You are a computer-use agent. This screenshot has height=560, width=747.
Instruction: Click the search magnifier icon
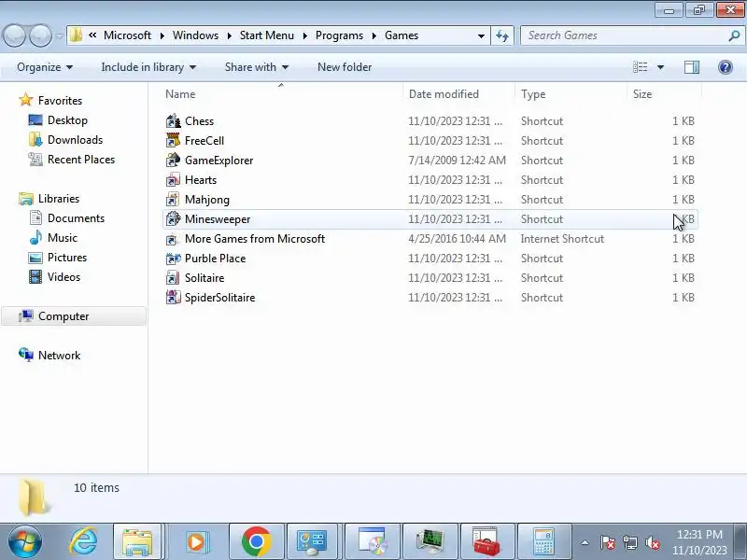pyautogui.click(x=734, y=35)
